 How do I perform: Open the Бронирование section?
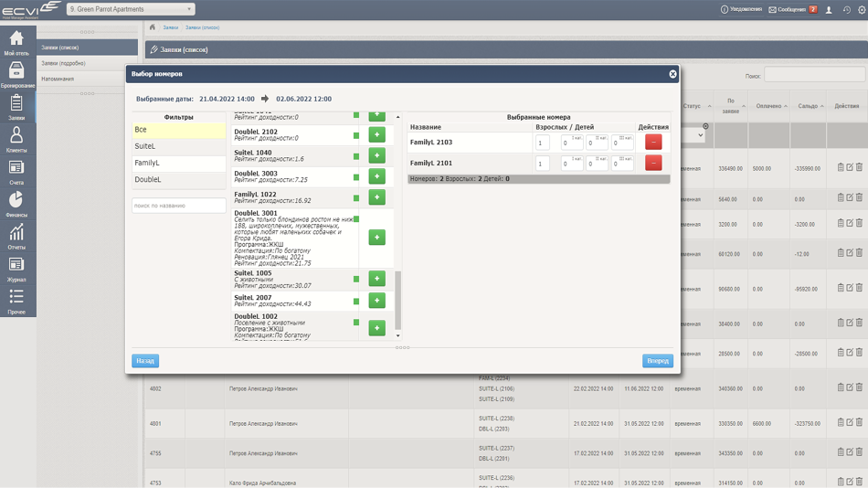coord(16,75)
